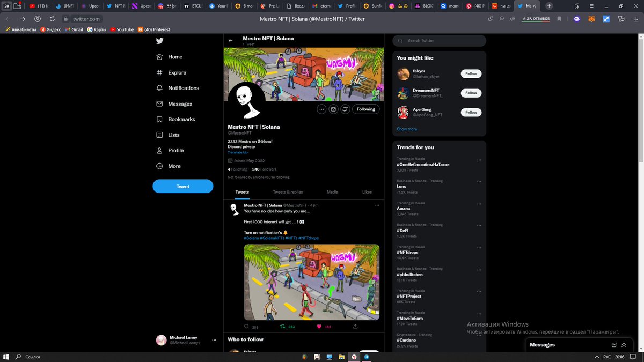The width and height of the screenshot is (644, 362).
Task: Click Translate bio link
Action: tap(238, 152)
